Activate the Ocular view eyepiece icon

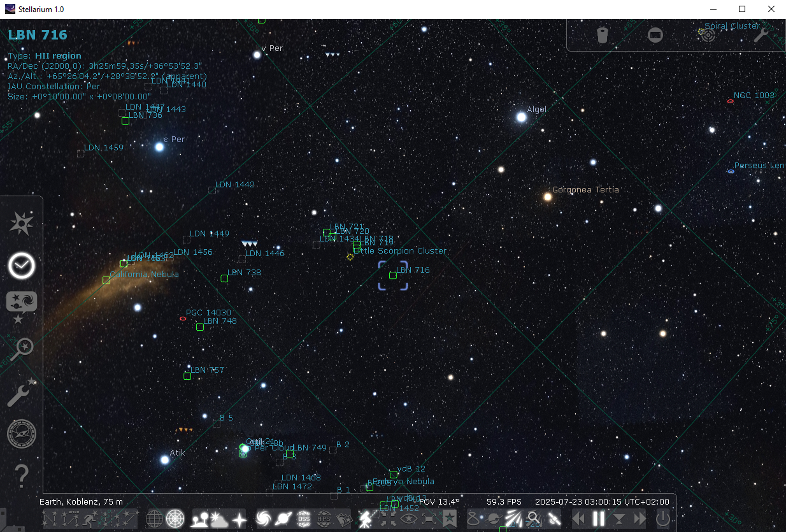[602, 34]
